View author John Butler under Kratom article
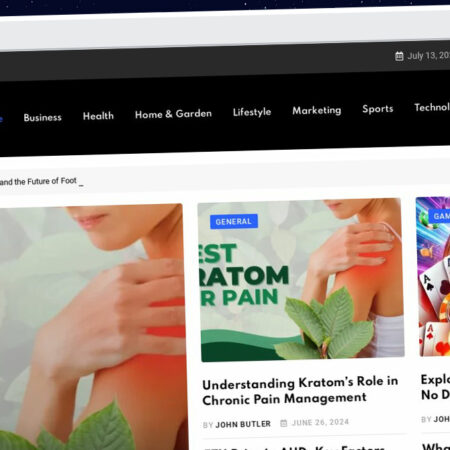The height and width of the screenshot is (450, 450). click(243, 424)
